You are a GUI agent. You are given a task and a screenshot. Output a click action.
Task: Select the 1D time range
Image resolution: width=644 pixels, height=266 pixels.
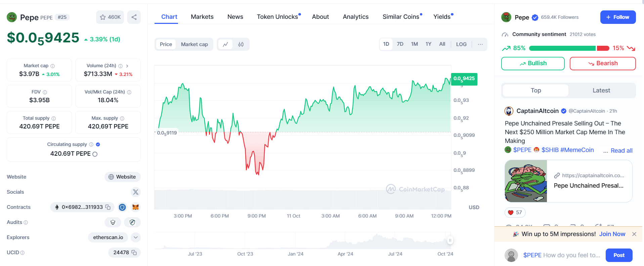(386, 44)
